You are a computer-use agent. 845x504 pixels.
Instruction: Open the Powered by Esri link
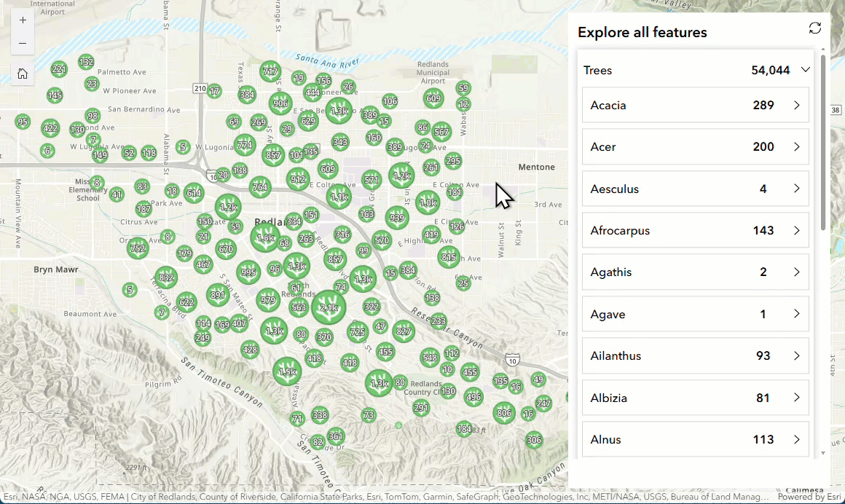coord(809,497)
